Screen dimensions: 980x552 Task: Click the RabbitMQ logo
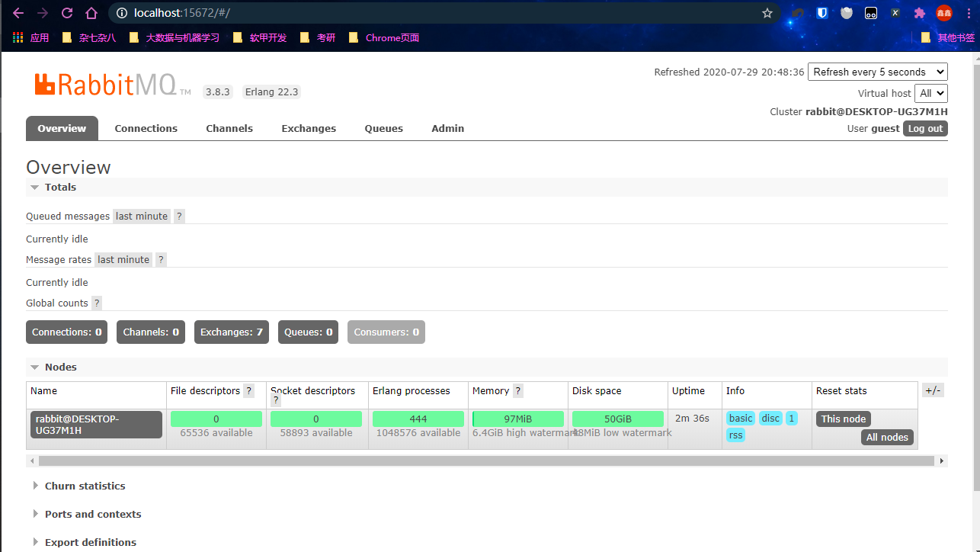(x=113, y=85)
